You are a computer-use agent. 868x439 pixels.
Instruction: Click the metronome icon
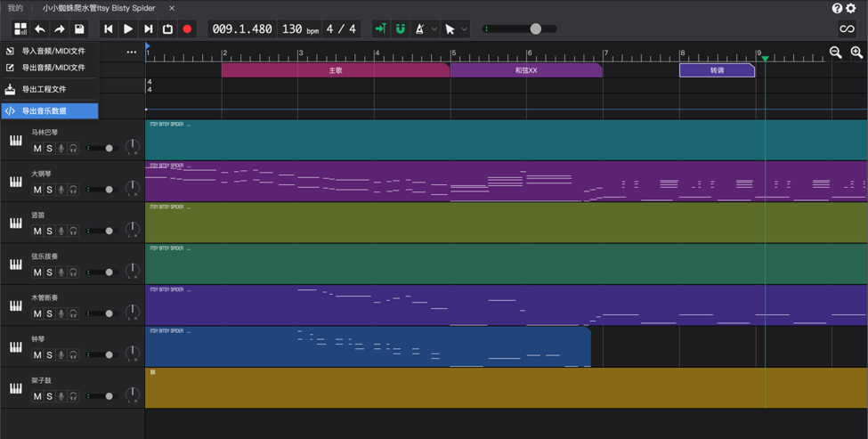(420, 29)
